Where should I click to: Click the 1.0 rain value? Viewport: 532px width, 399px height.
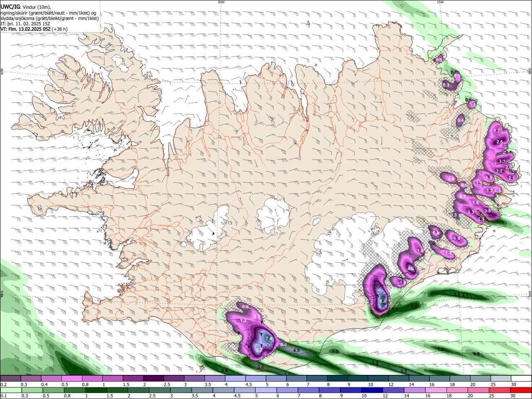[335, 352]
